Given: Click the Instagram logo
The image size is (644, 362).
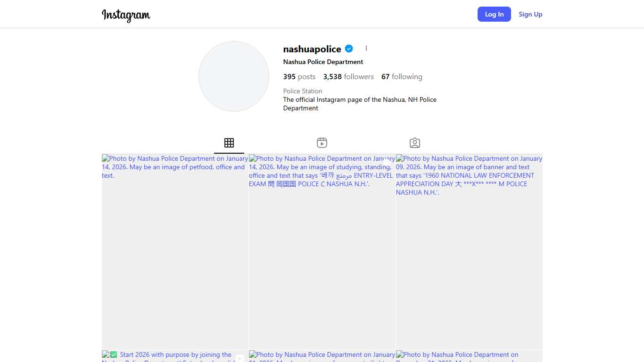Looking at the screenshot, I should [126, 15].
